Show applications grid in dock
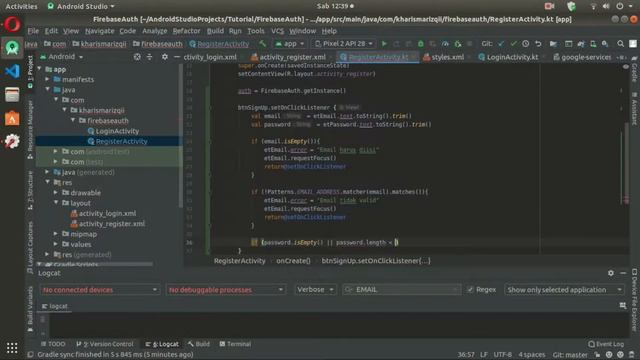The height and width of the screenshot is (360, 640). pyautogui.click(x=12, y=348)
